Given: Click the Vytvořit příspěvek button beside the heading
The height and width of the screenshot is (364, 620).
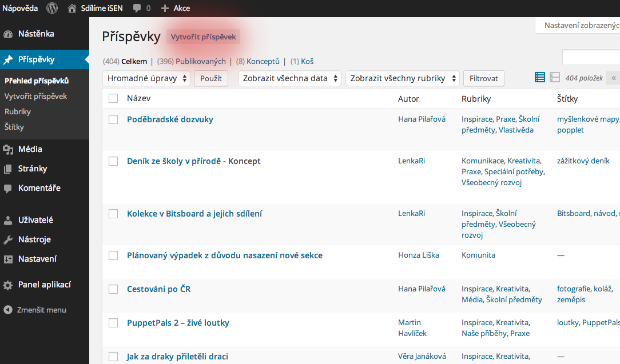Looking at the screenshot, I should point(203,37).
